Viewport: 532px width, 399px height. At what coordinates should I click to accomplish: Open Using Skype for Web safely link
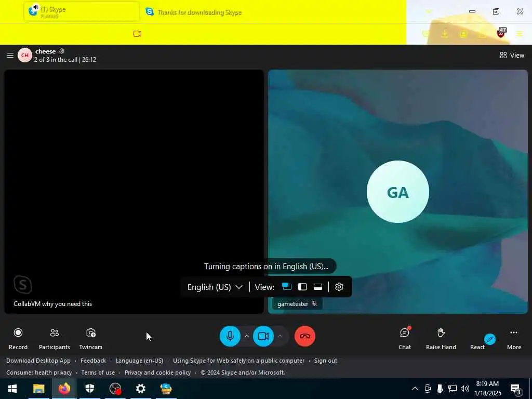point(239,361)
